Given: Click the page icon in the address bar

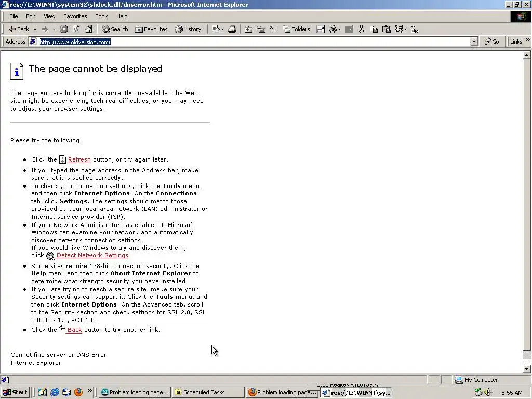Looking at the screenshot, I should [33, 42].
